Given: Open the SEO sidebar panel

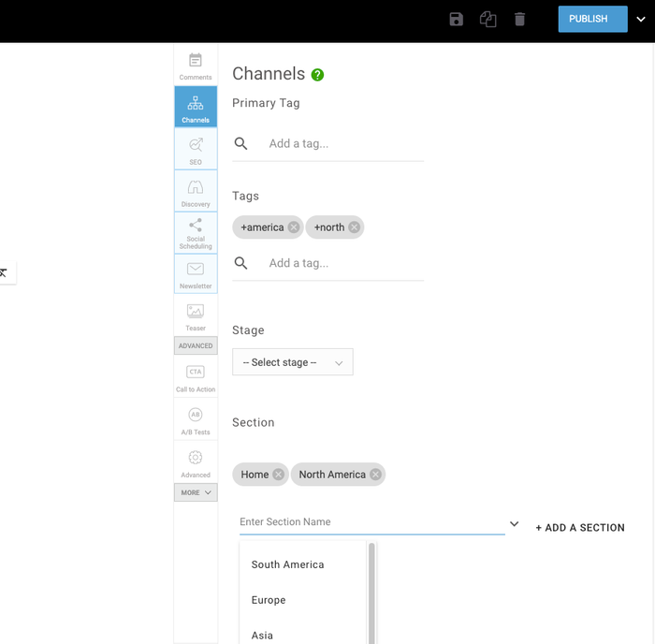Looking at the screenshot, I should click(x=196, y=149).
